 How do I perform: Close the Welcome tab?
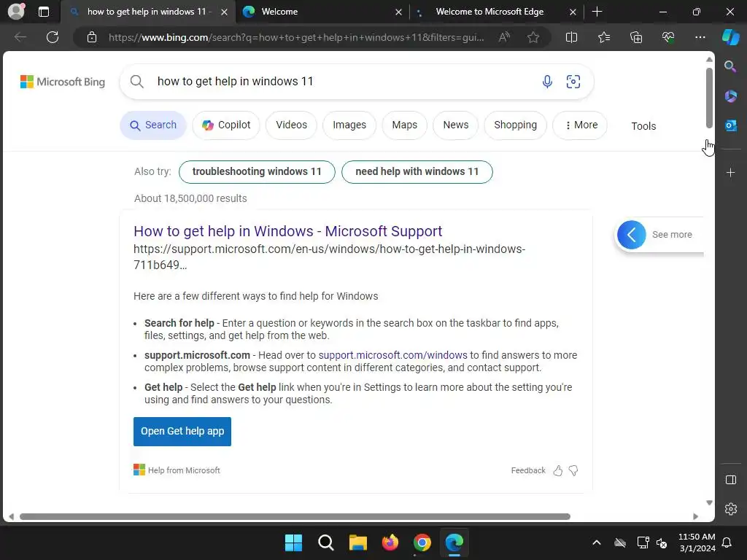399,12
